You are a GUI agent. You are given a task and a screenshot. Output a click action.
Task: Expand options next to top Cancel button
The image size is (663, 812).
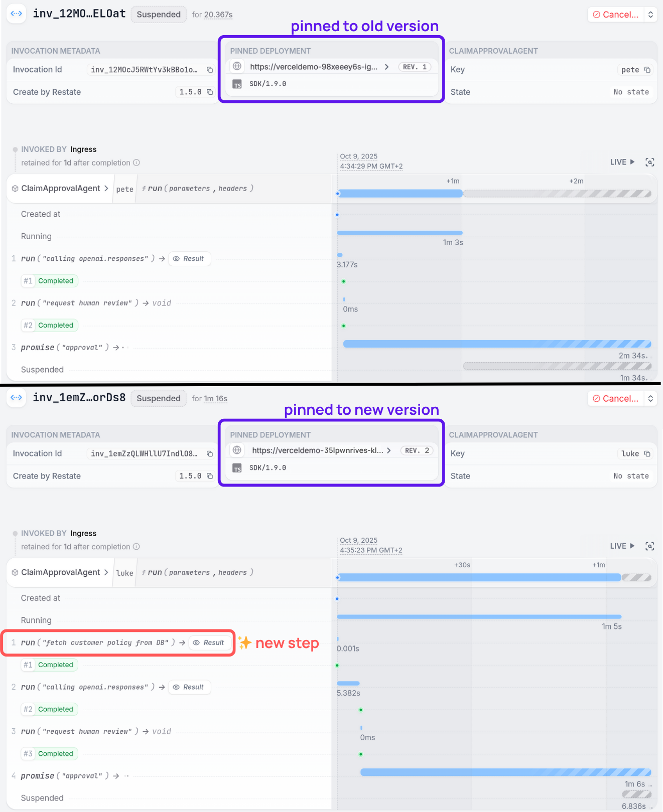click(651, 15)
